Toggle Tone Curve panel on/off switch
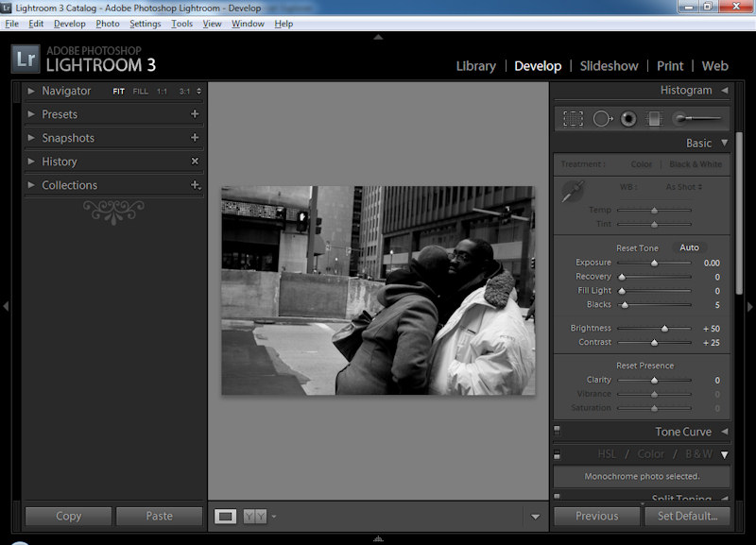The image size is (756, 545). [557, 430]
